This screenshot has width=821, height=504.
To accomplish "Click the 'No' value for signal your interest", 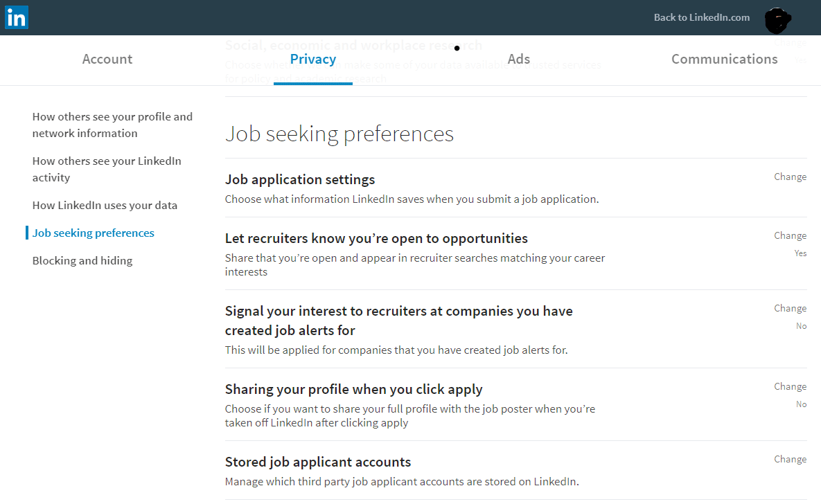I will pyautogui.click(x=801, y=326).
